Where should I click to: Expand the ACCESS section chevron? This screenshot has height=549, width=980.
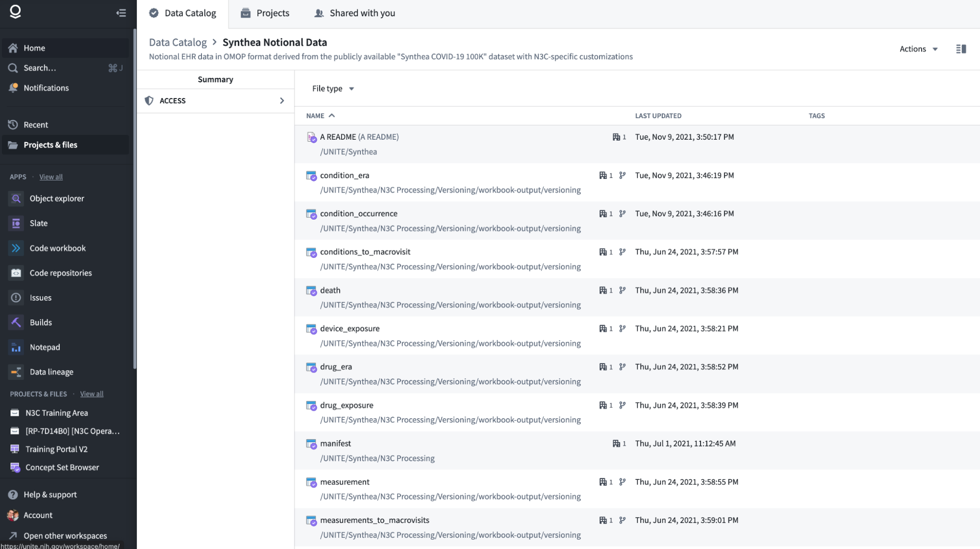point(282,101)
